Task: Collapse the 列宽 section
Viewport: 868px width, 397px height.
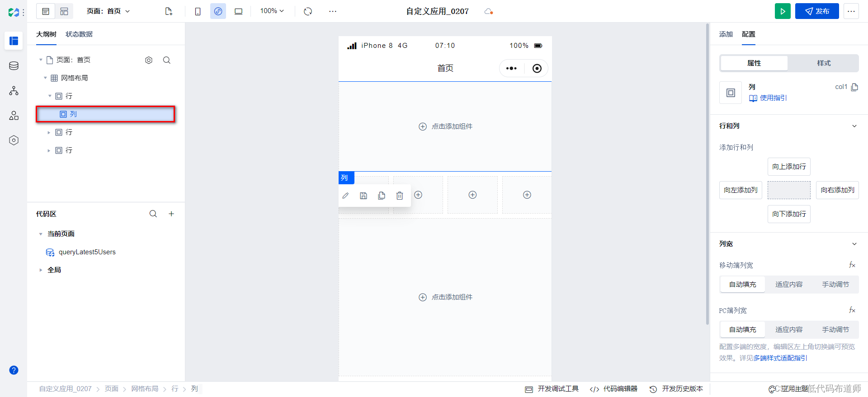Action: (854, 244)
